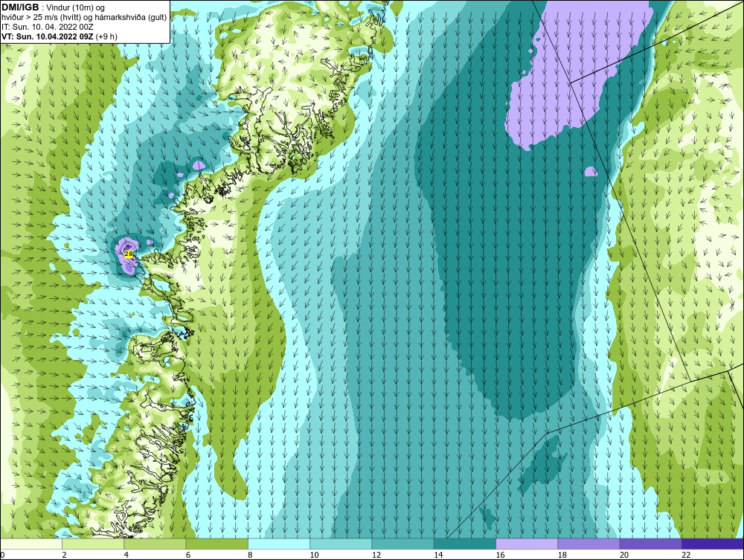Select the 20–22 m/s legend color

[650, 544]
